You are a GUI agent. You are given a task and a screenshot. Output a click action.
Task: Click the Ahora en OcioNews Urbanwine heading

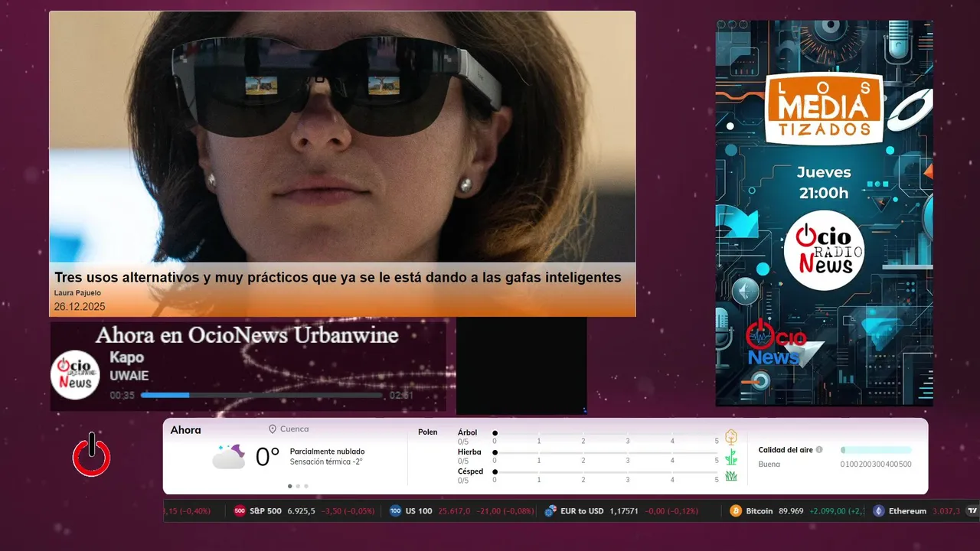coord(247,335)
